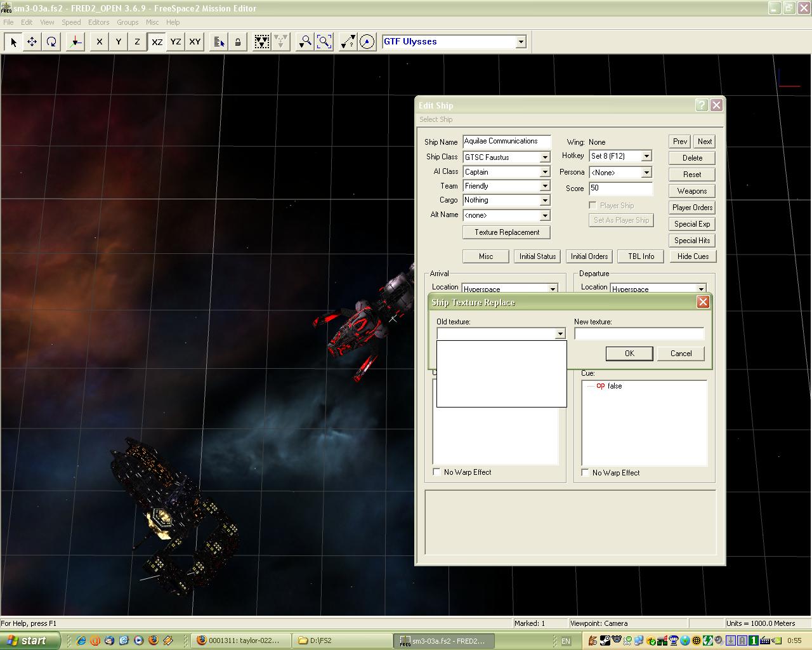The width and height of the screenshot is (812, 650).
Task: Confirm texture replace with OK
Action: pos(629,354)
